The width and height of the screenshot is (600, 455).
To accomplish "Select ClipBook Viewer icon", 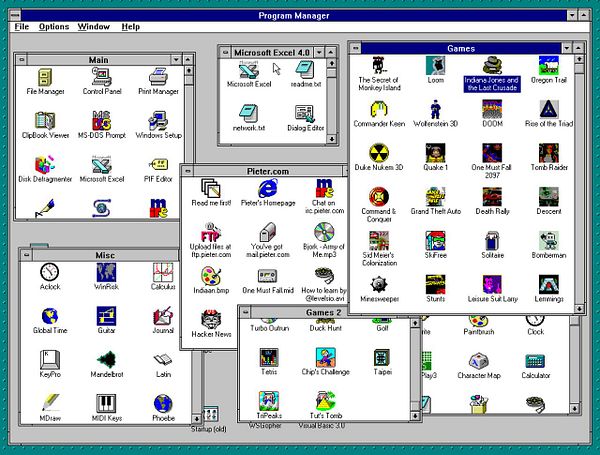I will pos(45,125).
